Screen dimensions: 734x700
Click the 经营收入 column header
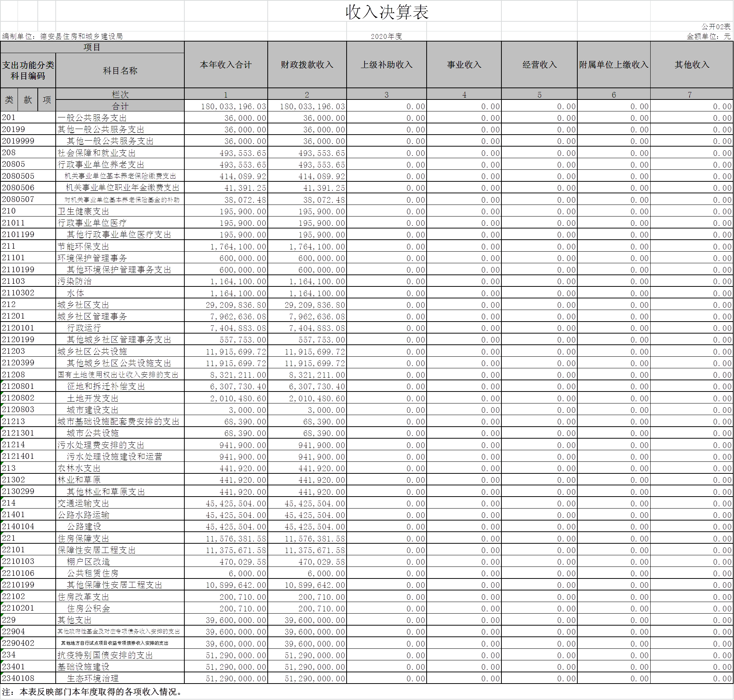click(539, 65)
